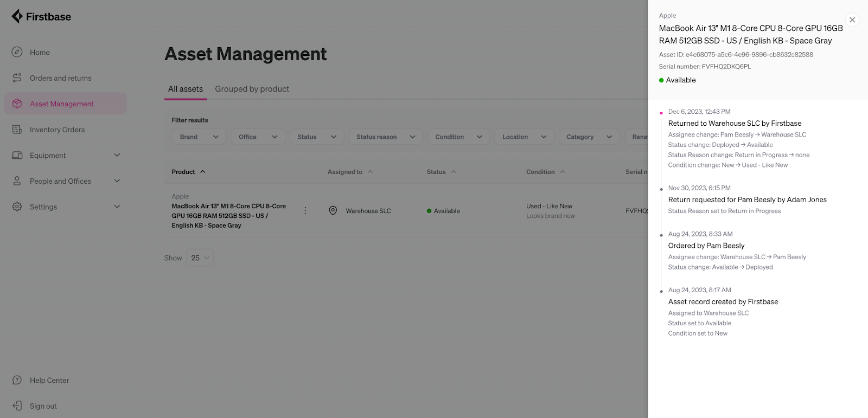Open the Inventory Orders icon

pos(17,130)
